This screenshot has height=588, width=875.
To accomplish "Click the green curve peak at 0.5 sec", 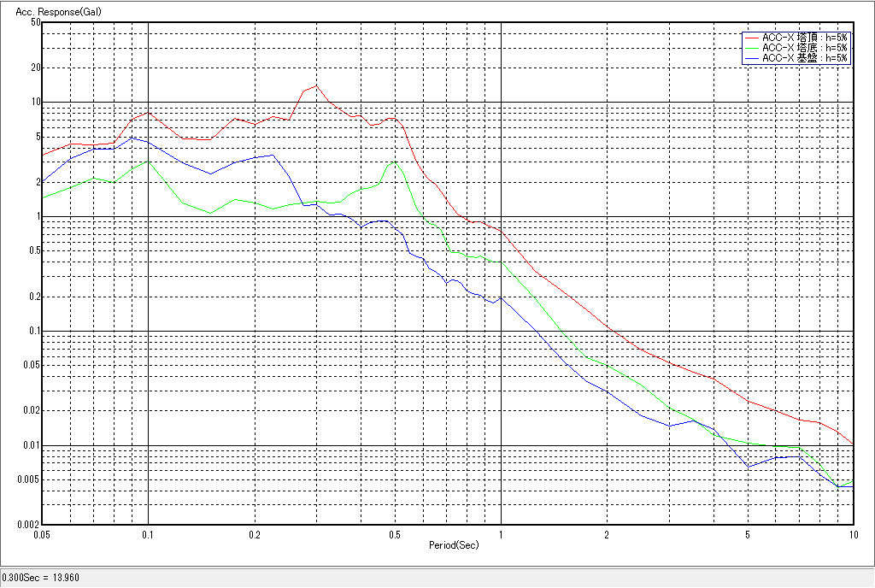I will pyautogui.click(x=393, y=162).
